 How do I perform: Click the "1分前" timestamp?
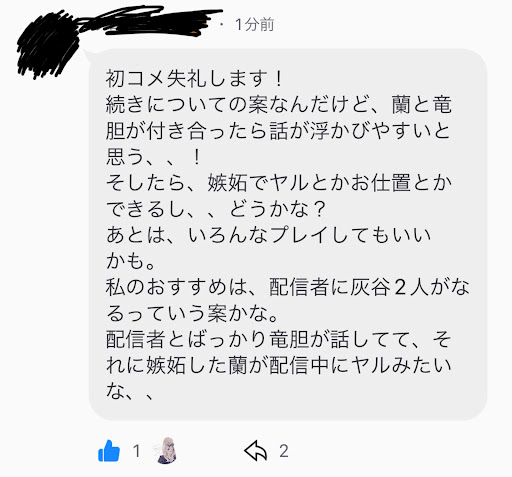(x=255, y=24)
